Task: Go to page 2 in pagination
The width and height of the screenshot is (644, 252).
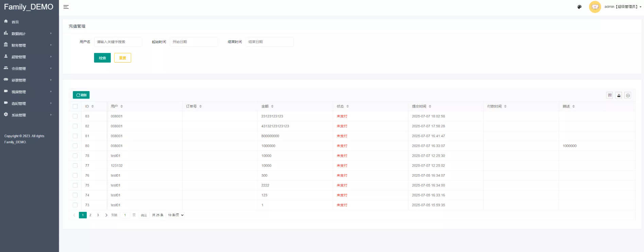Action: [90, 215]
